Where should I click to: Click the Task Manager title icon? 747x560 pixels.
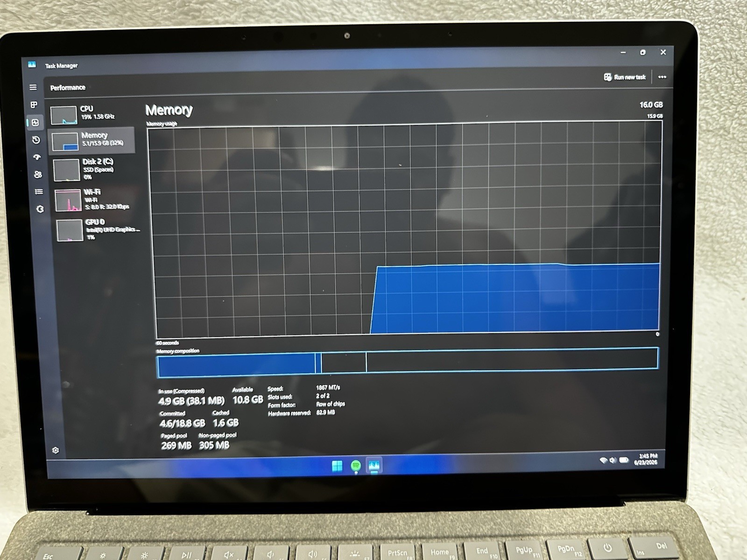pyautogui.click(x=32, y=65)
